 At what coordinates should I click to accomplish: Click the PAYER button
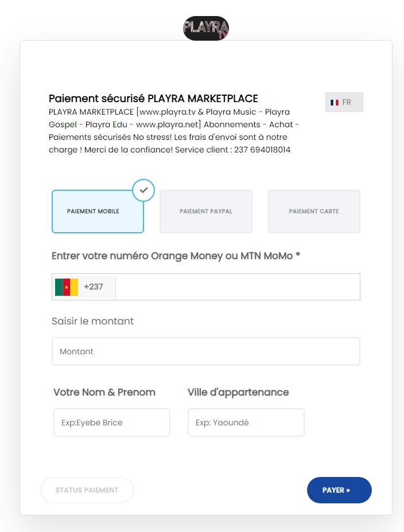coord(339,490)
